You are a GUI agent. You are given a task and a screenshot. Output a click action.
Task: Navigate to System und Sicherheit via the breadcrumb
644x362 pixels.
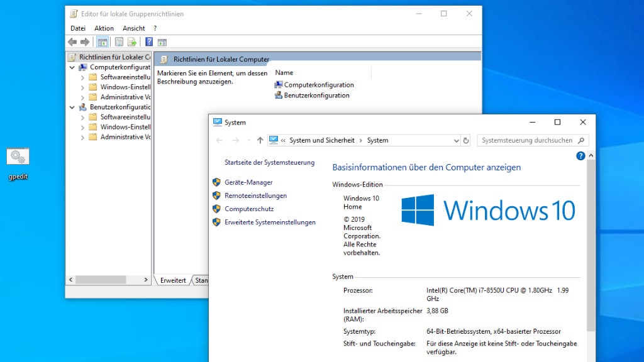(x=322, y=140)
